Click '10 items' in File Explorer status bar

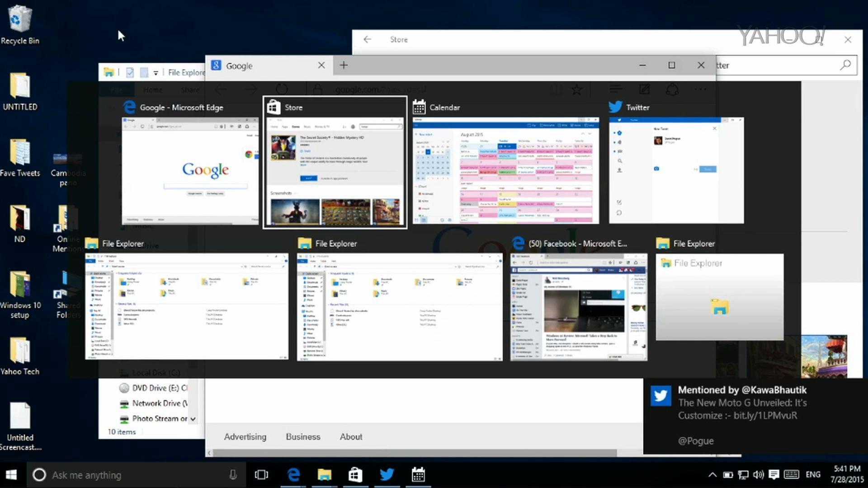[122, 432]
